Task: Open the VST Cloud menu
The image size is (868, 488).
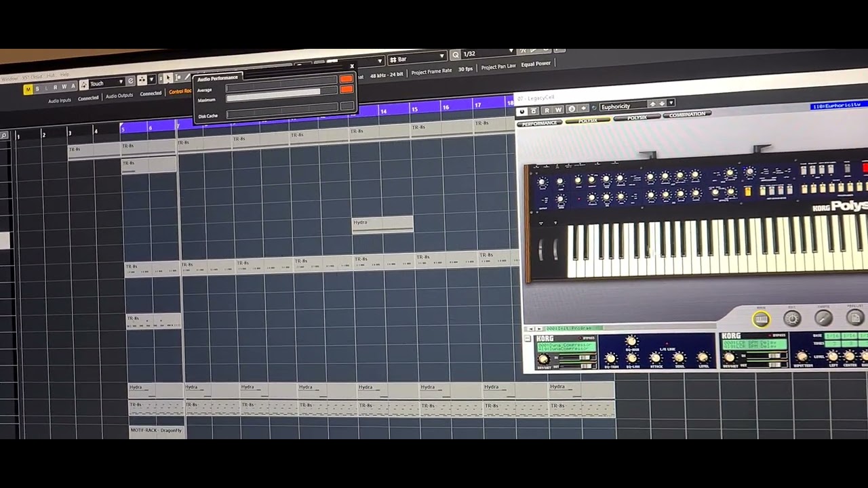Action: pos(33,77)
